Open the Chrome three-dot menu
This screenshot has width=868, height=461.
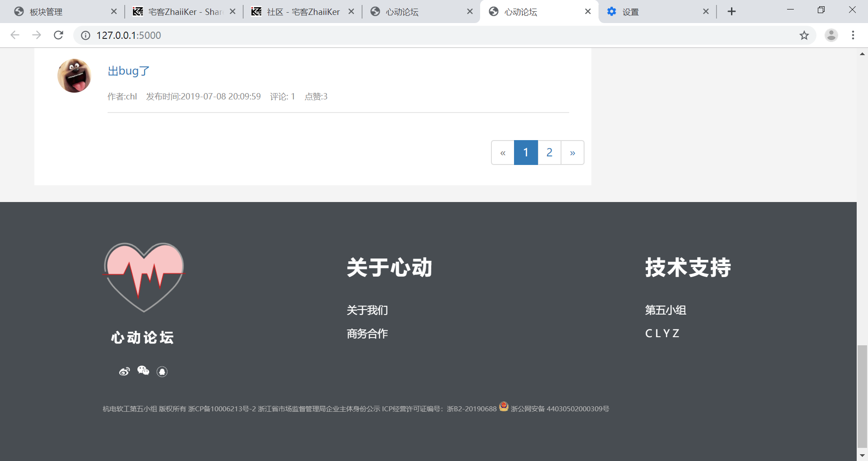click(x=854, y=35)
